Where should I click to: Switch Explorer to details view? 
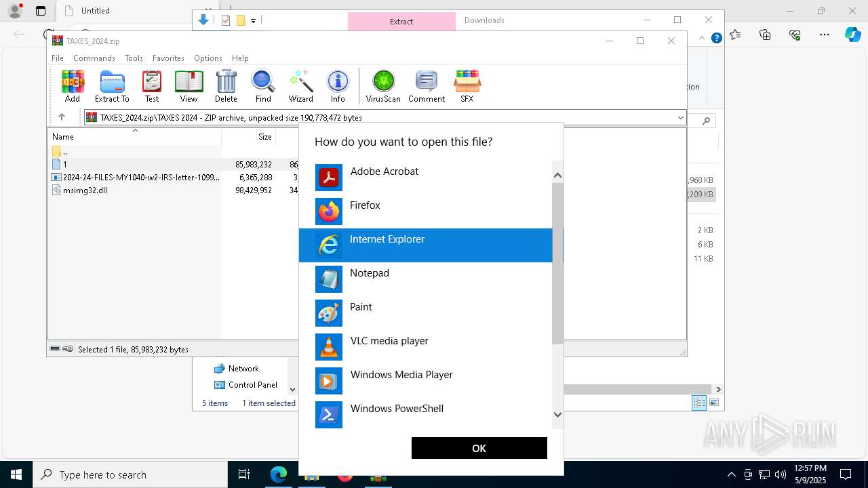[699, 403]
